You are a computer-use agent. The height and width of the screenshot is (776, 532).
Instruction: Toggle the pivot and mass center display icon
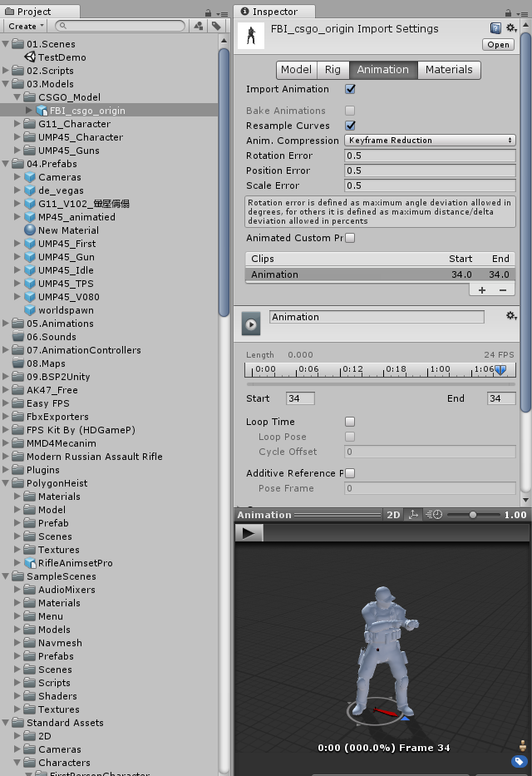[x=415, y=515]
